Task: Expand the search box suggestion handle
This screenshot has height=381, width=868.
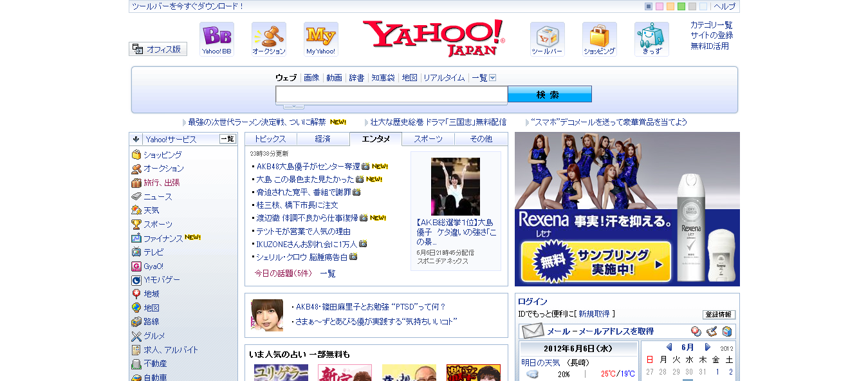Action: pyautogui.click(x=293, y=106)
